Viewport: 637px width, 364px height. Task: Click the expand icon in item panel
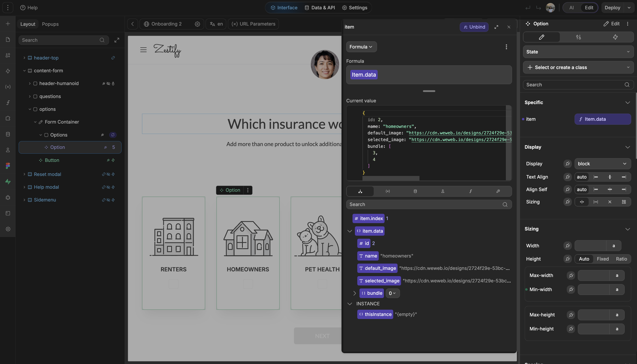496,27
